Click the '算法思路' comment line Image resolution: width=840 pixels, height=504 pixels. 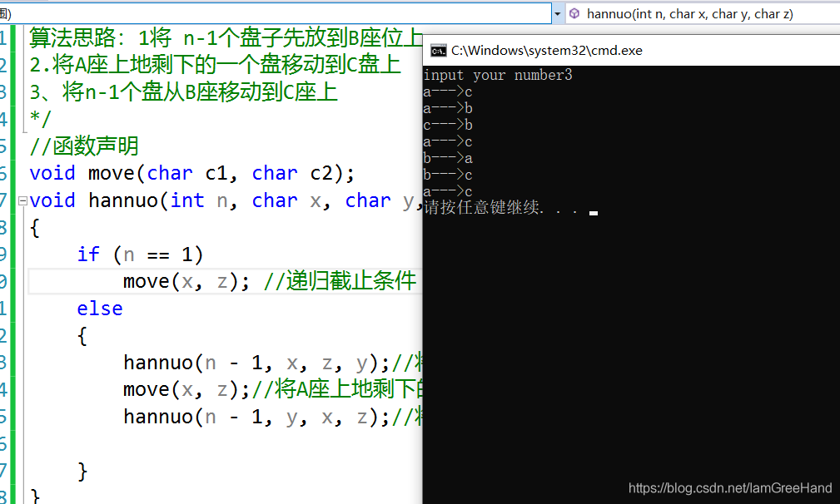[226, 38]
